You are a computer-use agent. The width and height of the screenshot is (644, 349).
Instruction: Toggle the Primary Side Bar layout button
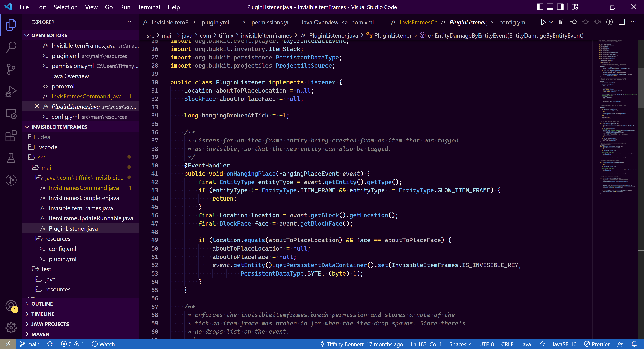[x=540, y=7]
